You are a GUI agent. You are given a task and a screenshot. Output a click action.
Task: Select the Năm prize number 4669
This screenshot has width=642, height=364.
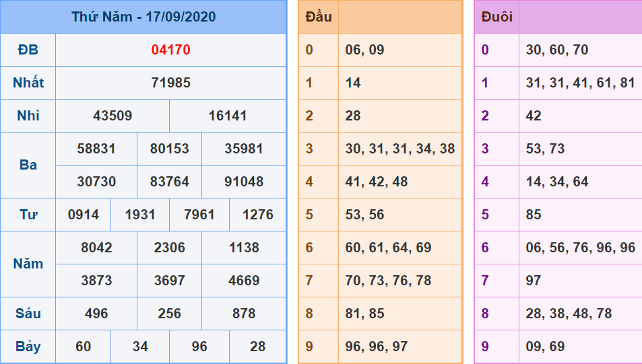pos(244,281)
